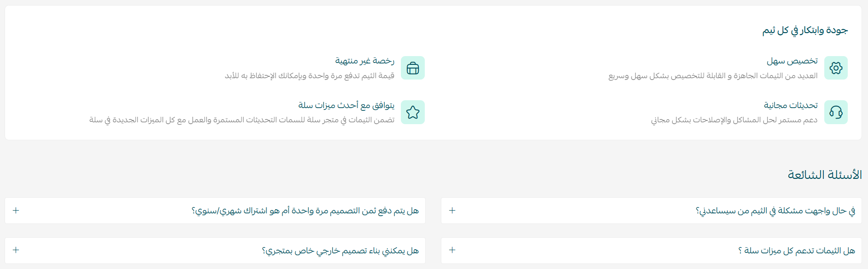Click the تحديثات مجانية feature title
Image resolution: width=868 pixels, height=269 pixels.
coord(791,105)
